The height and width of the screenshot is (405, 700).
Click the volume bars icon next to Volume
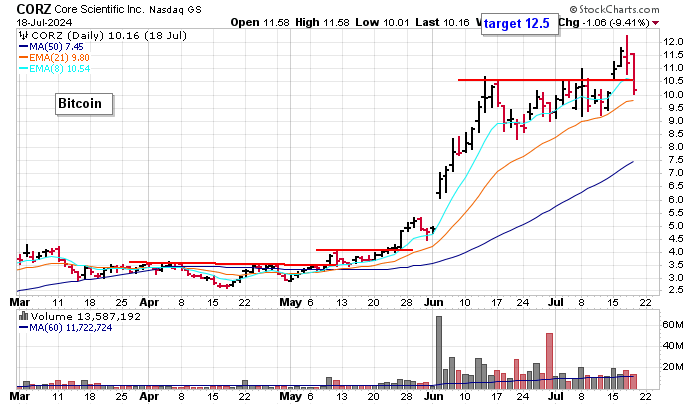click(23, 316)
